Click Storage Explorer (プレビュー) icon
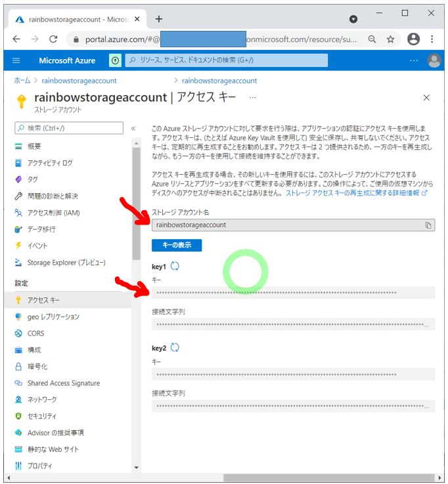Viewport: 448px width, 484px height. 18,263
